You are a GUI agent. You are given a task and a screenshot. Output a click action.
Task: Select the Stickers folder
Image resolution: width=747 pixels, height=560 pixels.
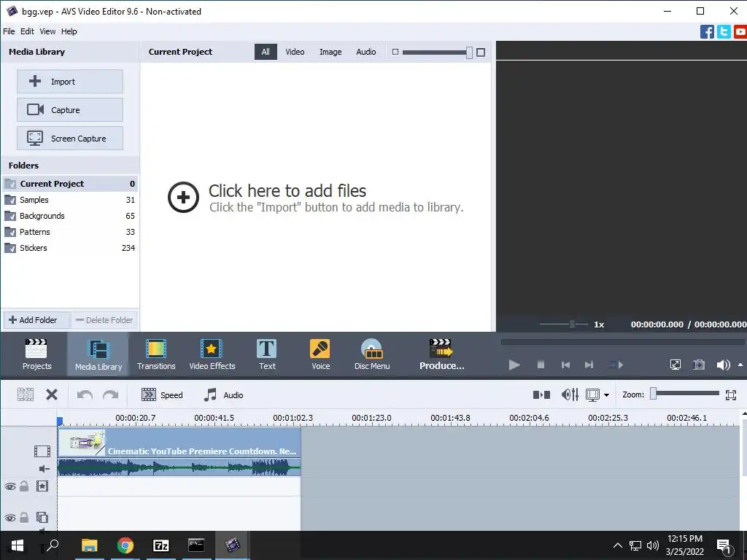pyautogui.click(x=70, y=248)
